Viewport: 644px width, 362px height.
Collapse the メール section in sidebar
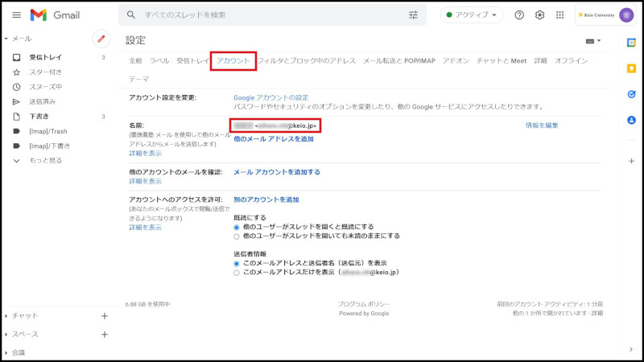tap(6, 39)
